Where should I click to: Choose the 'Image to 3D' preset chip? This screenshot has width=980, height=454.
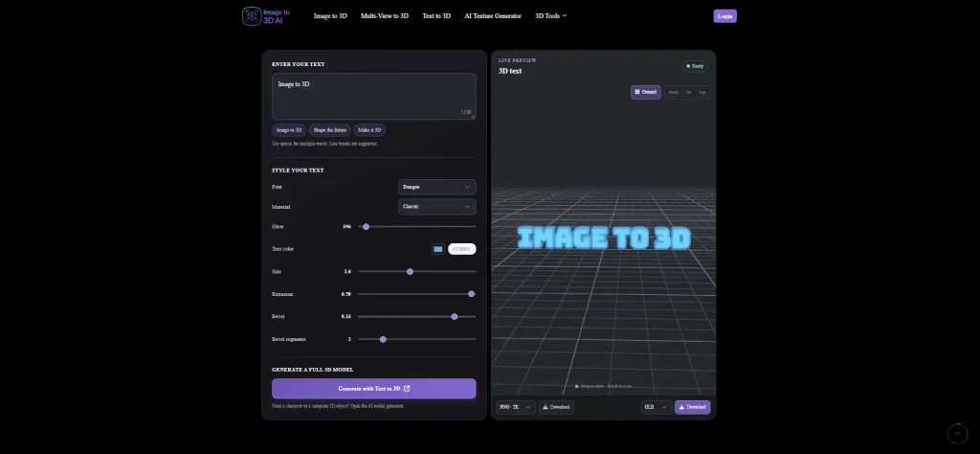(289, 130)
